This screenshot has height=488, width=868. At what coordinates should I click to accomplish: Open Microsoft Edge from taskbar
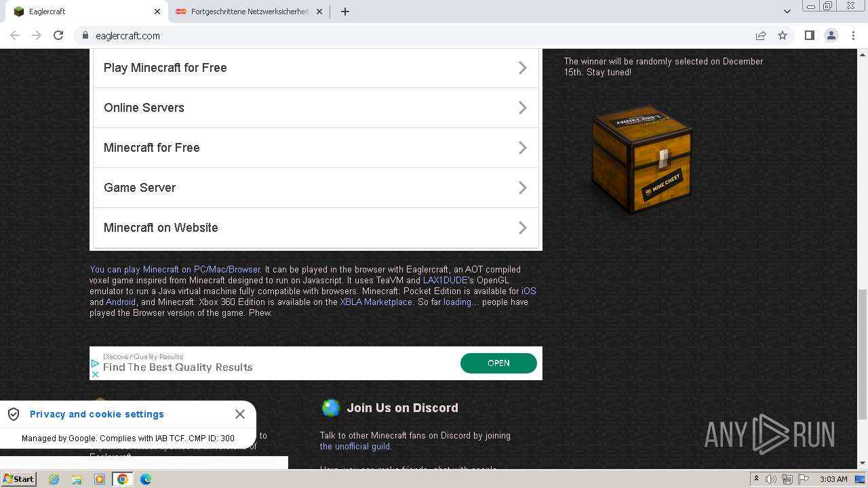tap(146, 479)
